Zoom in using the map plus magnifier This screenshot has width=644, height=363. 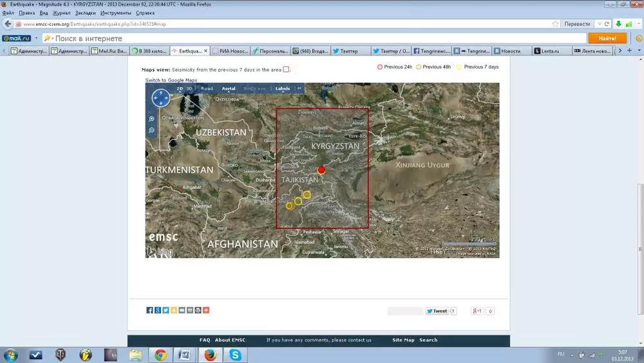pyautogui.click(x=151, y=119)
